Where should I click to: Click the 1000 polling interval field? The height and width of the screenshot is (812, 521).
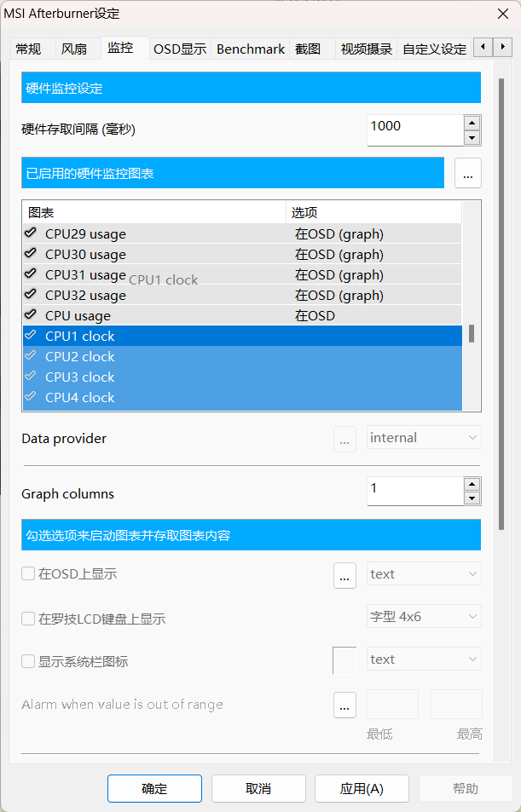[414, 130]
